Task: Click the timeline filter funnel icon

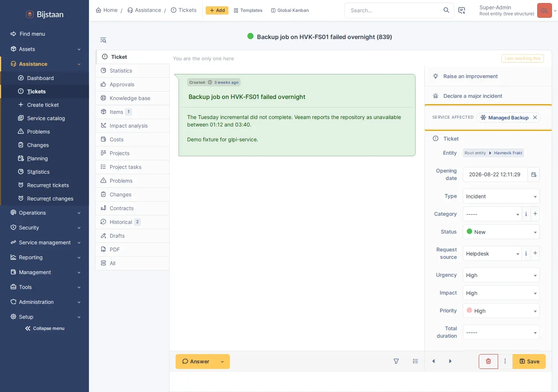Action: (x=396, y=361)
